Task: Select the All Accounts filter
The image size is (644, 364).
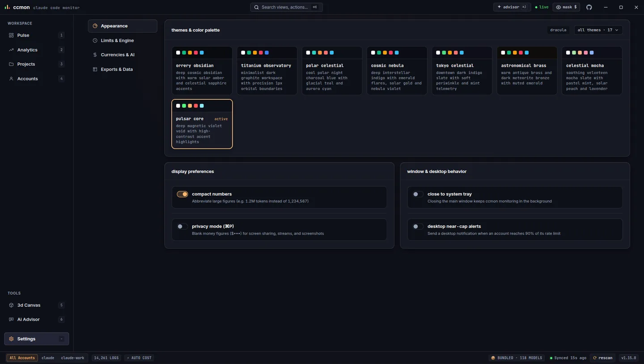Action: 22,358
